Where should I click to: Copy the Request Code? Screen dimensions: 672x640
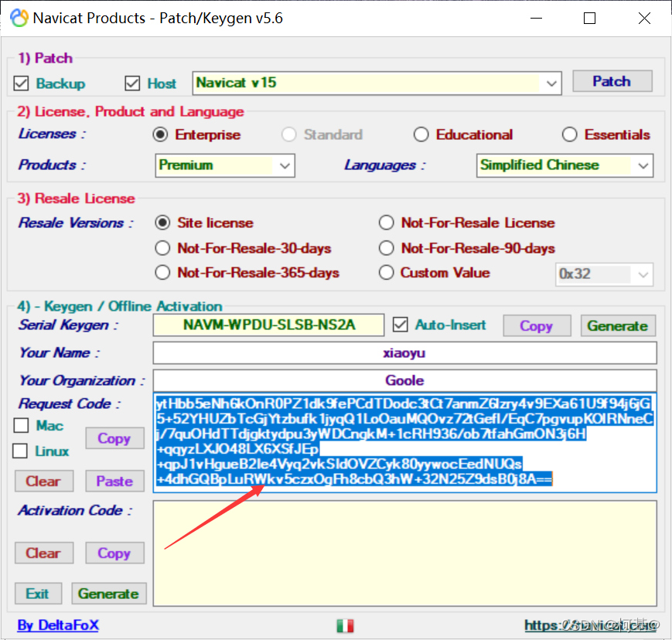pyautogui.click(x=114, y=438)
